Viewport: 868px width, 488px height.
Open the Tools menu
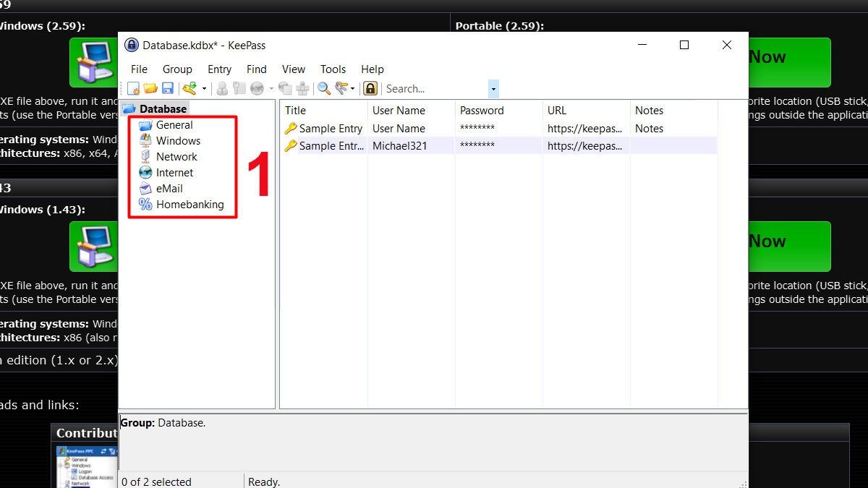[x=333, y=69]
